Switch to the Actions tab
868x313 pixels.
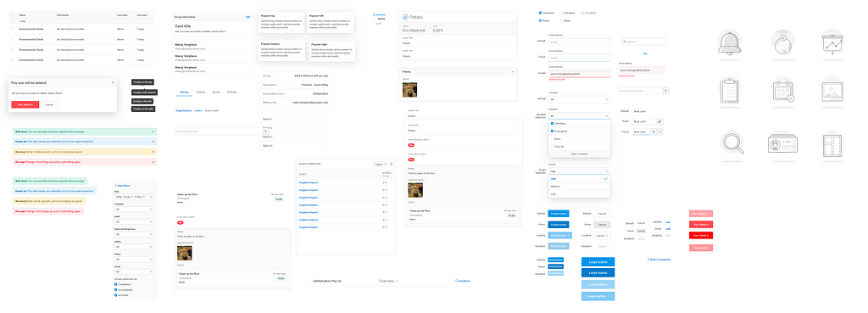[x=201, y=92]
